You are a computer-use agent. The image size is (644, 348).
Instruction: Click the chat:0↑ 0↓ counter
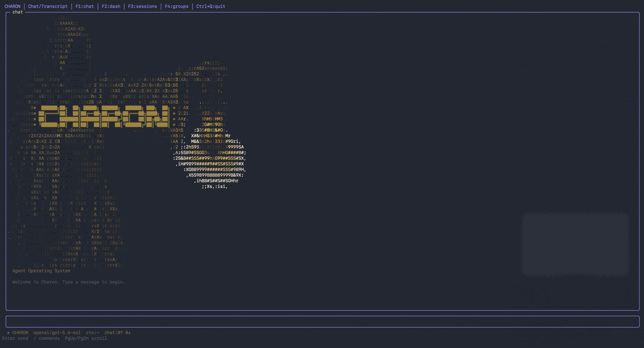point(118,333)
